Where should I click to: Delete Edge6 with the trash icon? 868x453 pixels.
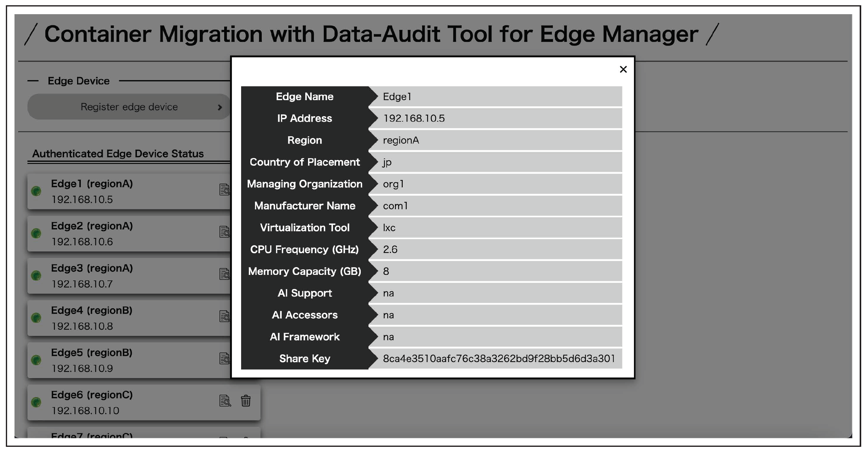[246, 401]
